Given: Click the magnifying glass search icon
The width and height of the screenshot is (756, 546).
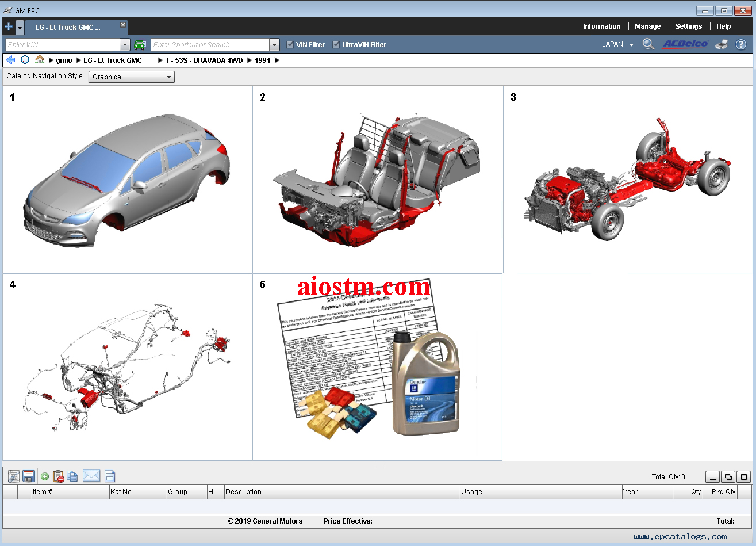Looking at the screenshot, I should (x=648, y=44).
